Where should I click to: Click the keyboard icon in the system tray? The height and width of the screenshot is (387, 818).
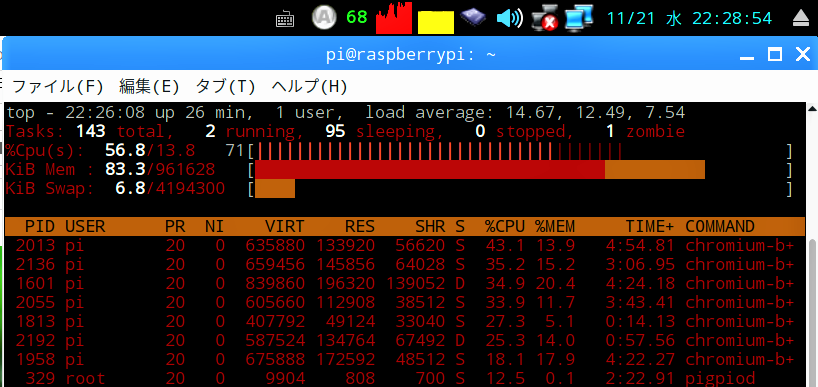(x=284, y=19)
